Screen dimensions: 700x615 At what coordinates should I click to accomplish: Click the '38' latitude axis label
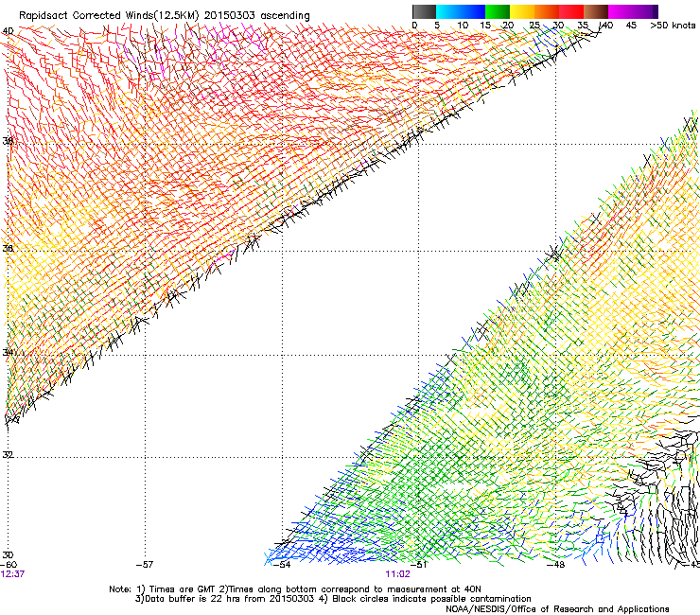pyautogui.click(x=8, y=141)
